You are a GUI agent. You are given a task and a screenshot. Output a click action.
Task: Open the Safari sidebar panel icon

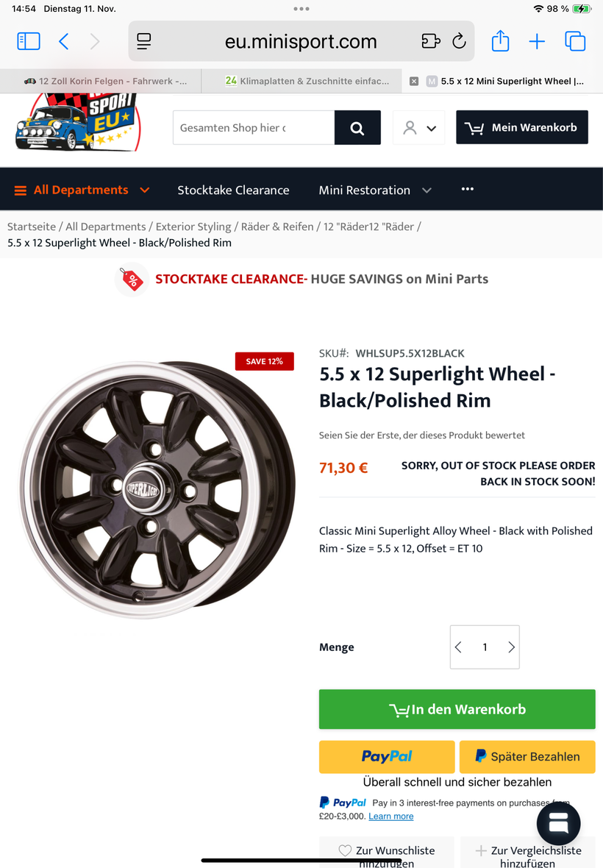click(29, 41)
